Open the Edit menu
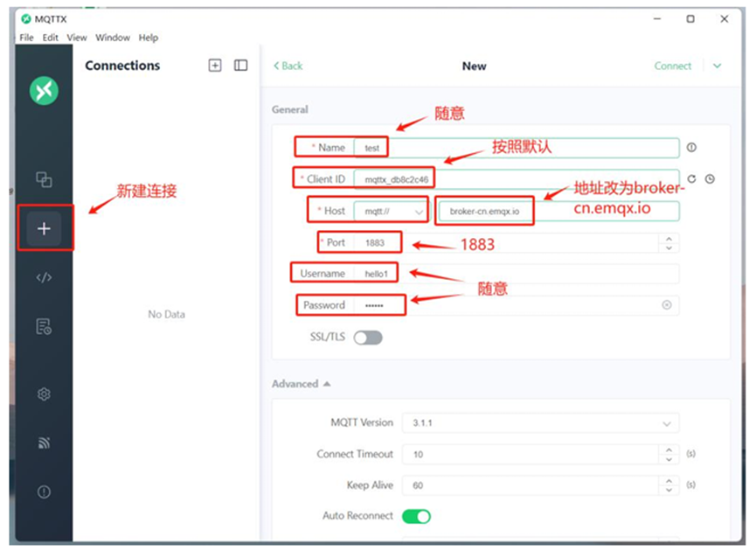The image size is (756, 551). pos(50,38)
